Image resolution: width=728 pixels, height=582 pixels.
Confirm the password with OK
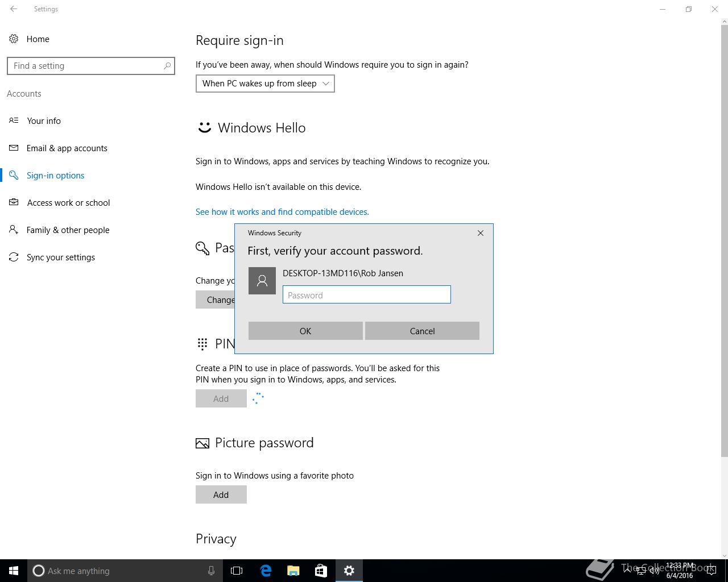pos(305,331)
